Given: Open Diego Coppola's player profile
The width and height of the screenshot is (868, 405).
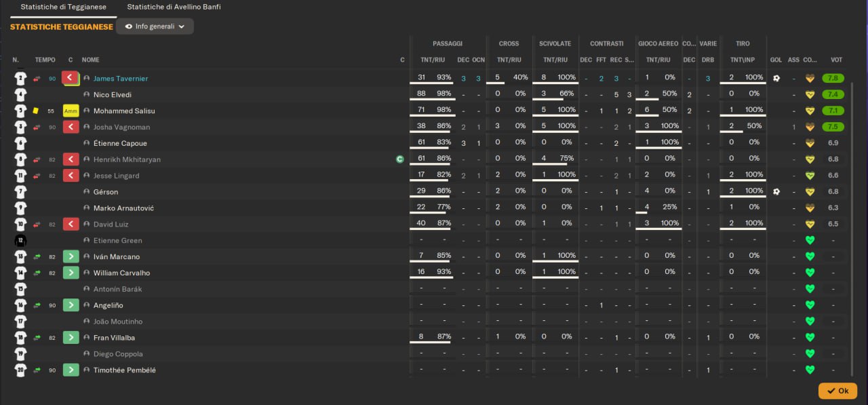Looking at the screenshot, I should [118, 353].
